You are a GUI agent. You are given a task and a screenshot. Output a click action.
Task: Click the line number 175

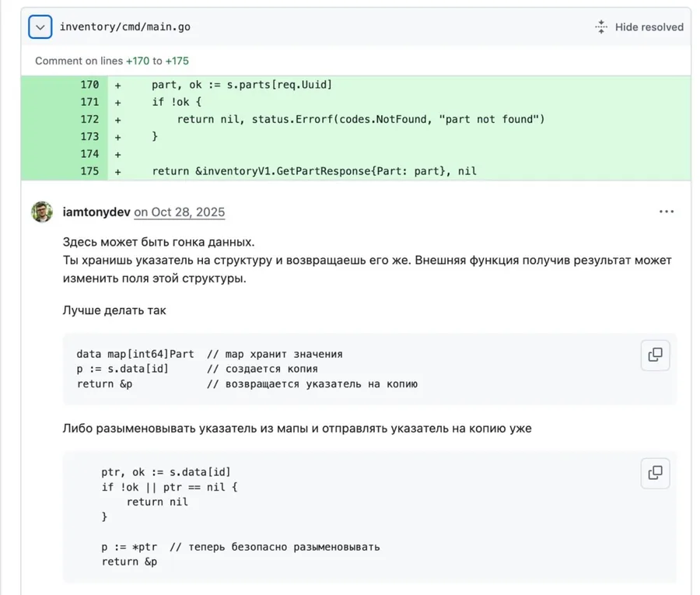89,171
